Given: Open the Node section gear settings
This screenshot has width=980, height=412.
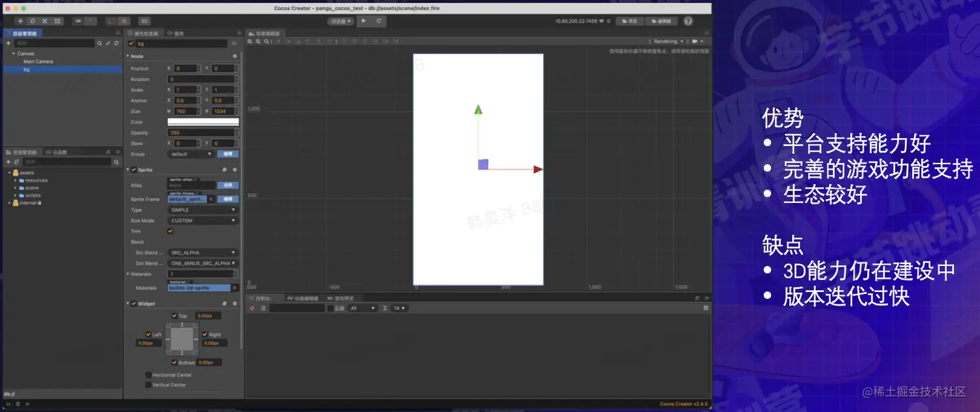Looking at the screenshot, I should (235, 56).
